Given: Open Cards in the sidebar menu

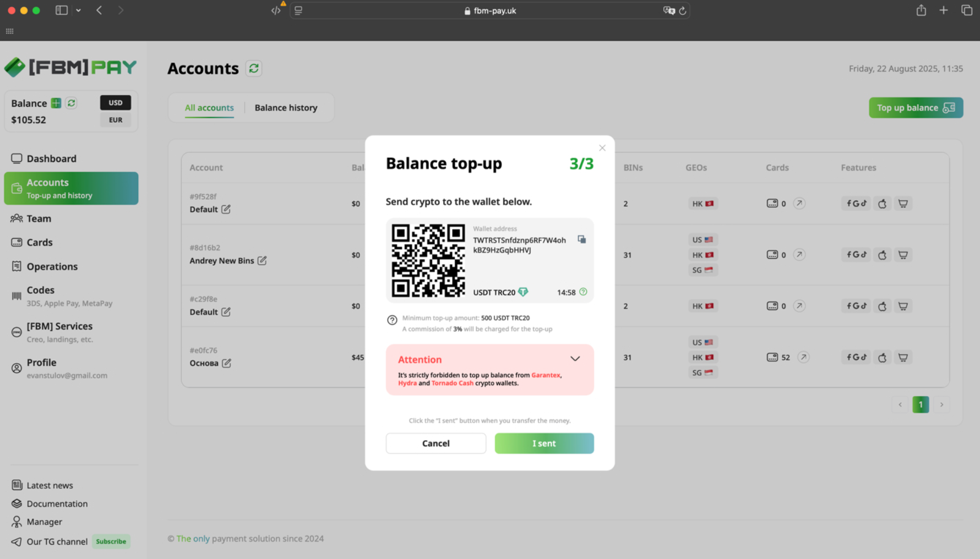Looking at the screenshot, I should click(x=40, y=242).
